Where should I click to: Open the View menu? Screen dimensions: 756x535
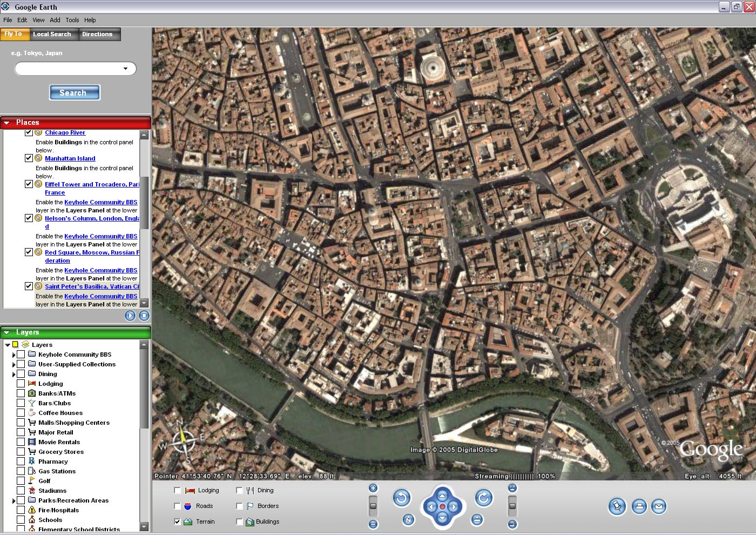38,20
